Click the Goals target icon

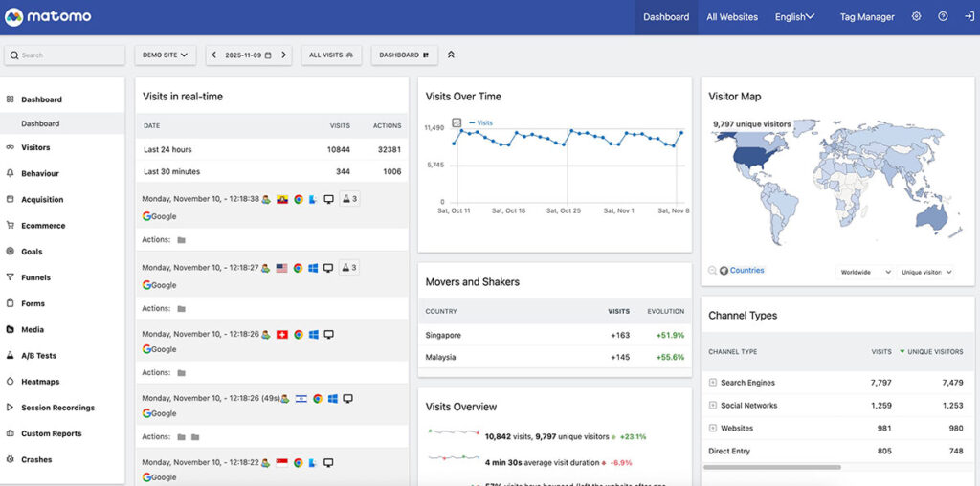click(x=10, y=251)
